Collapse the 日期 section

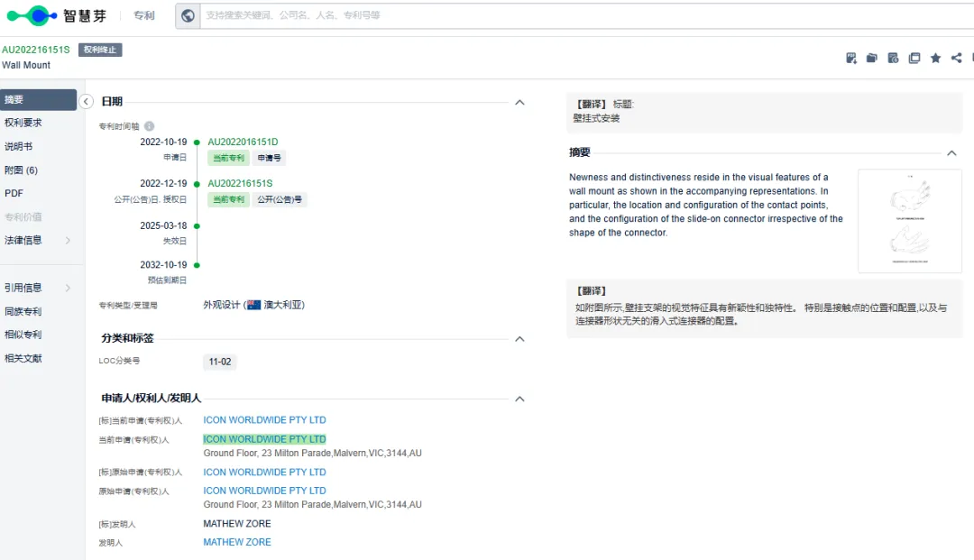(520, 103)
